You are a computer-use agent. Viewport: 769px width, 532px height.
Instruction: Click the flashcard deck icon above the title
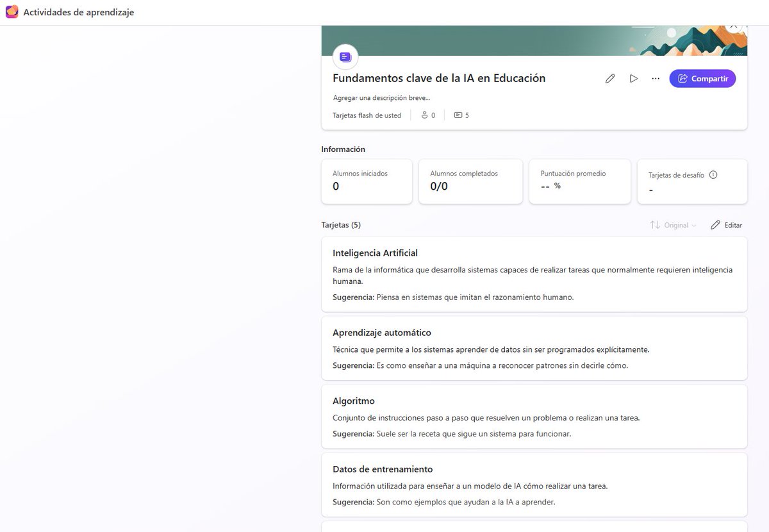345,57
